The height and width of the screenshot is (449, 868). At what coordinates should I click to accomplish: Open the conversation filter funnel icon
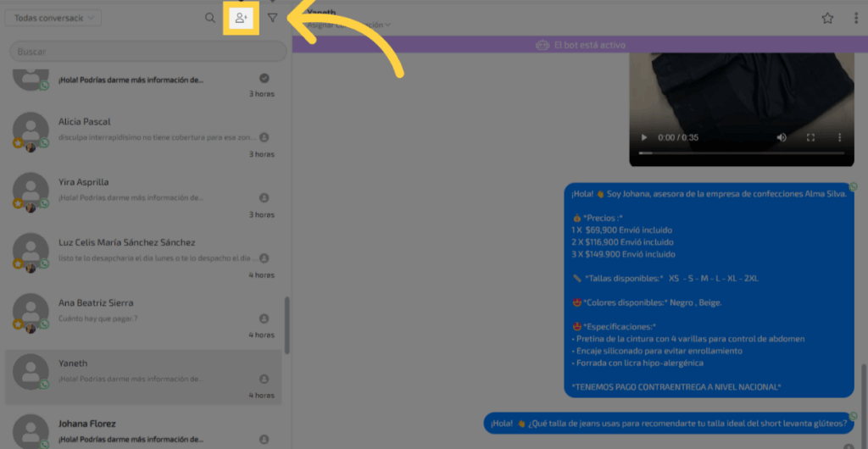point(272,18)
